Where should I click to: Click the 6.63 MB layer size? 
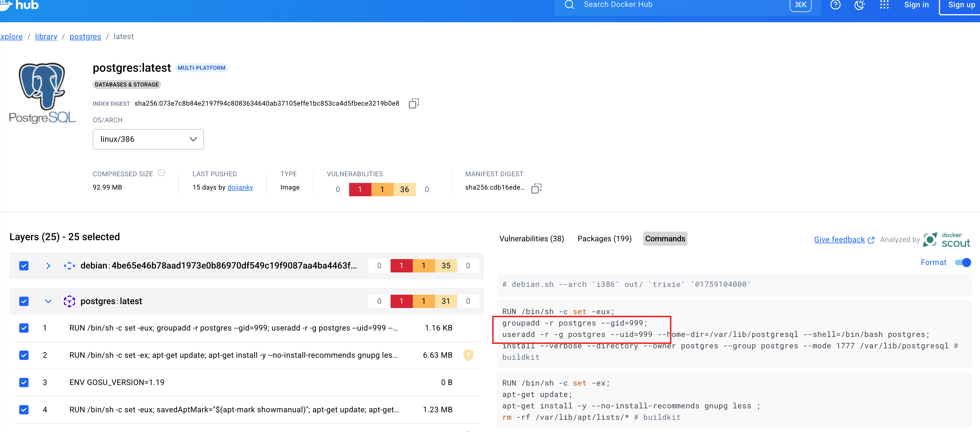pyautogui.click(x=437, y=355)
